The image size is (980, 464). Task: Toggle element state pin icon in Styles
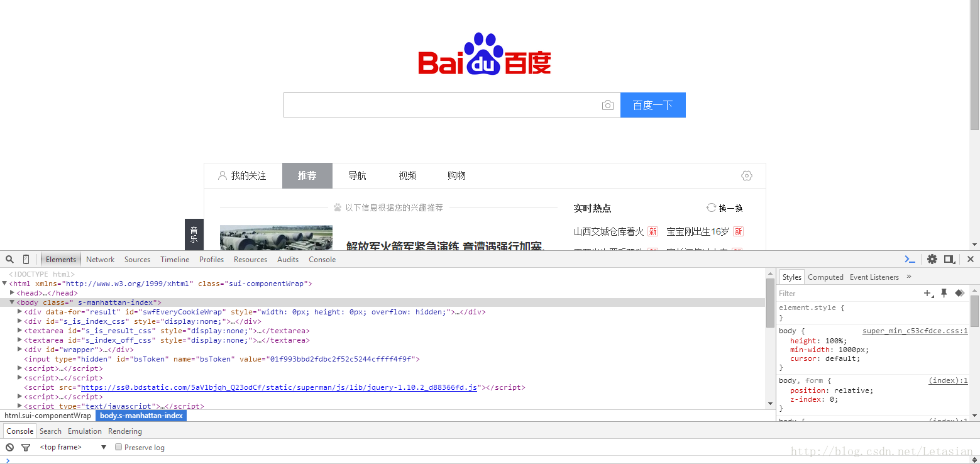click(944, 293)
